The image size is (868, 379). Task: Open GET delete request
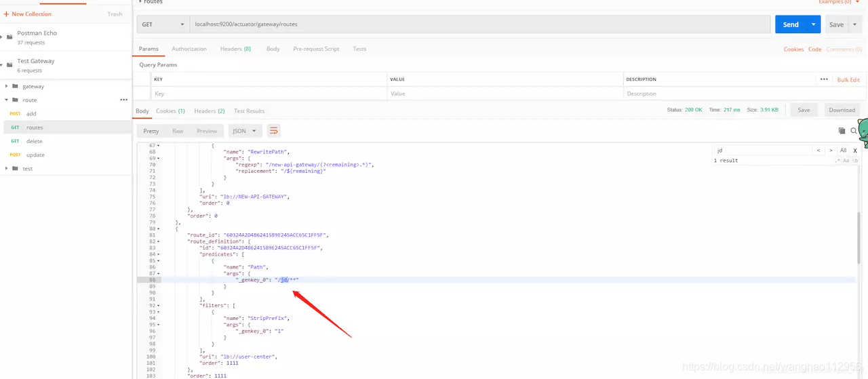[x=65, y=141]
